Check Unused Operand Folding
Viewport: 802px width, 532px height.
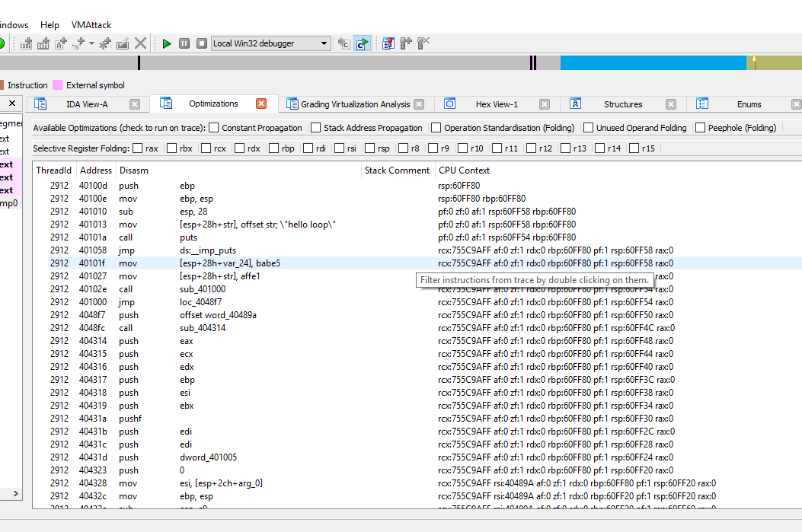(588, 128)
